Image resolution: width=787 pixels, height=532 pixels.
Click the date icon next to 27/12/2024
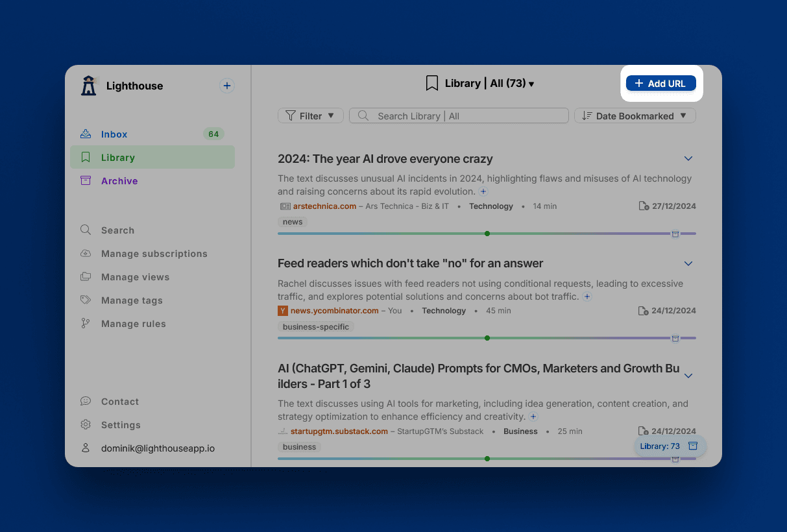coord(643,206)
